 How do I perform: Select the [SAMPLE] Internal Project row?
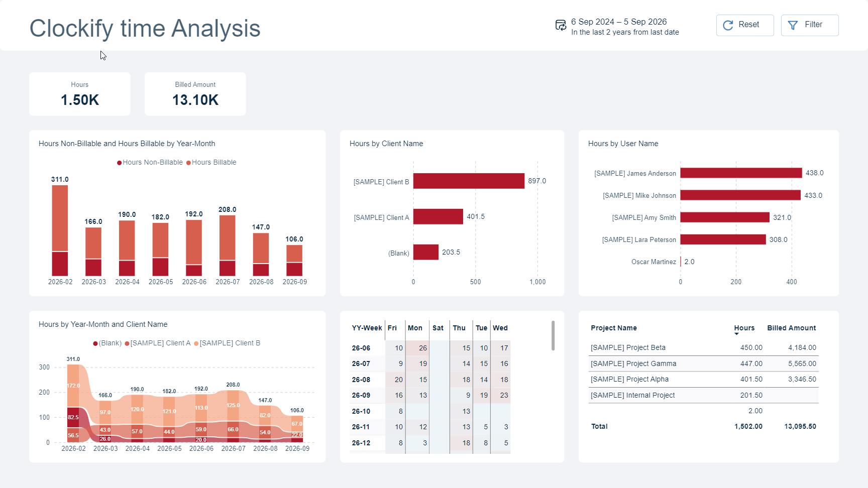pos(703,395)
